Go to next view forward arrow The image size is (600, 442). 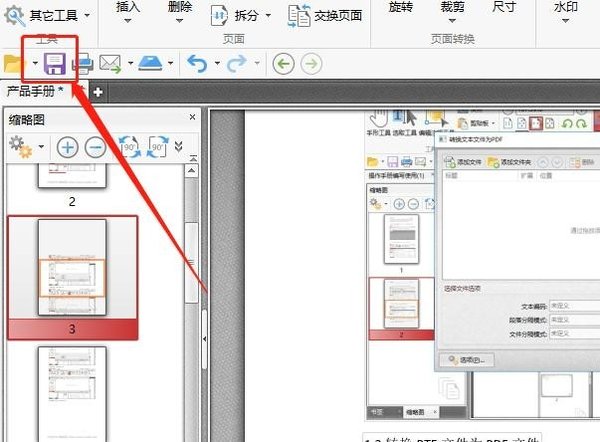click(311, 64)
